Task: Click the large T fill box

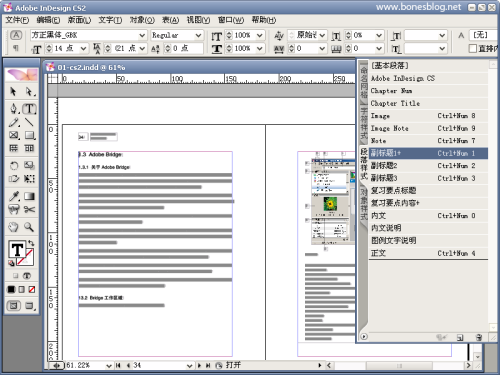Action: point(17,249)
